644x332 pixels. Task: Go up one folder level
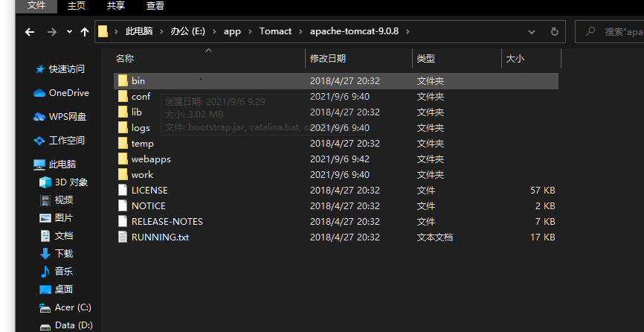pyautogui.click(x=85, y=32)
